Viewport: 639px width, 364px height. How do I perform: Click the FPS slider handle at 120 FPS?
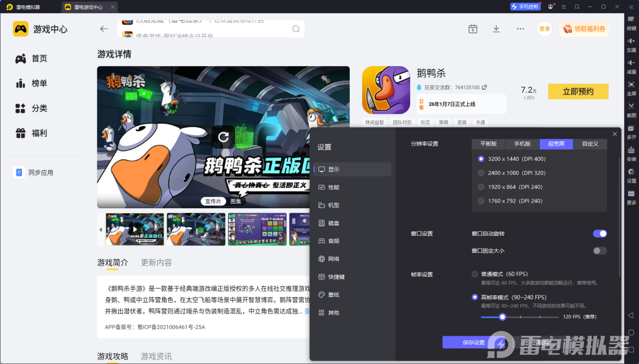pyautogui.click(x=502, y=317)
